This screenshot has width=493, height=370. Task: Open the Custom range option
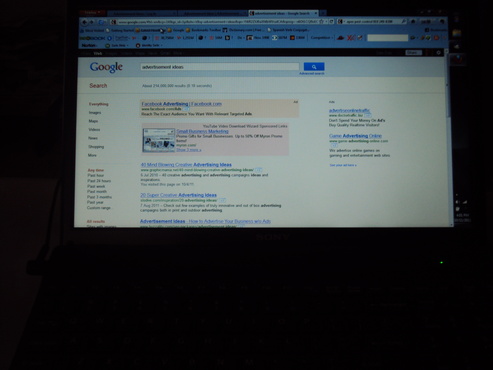[98, 208]
